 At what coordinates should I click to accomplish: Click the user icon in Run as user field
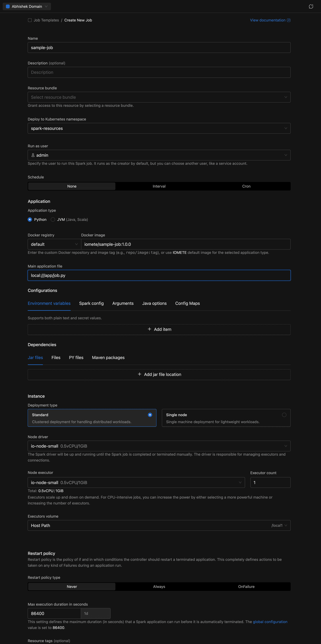click(x=33, y=155)
